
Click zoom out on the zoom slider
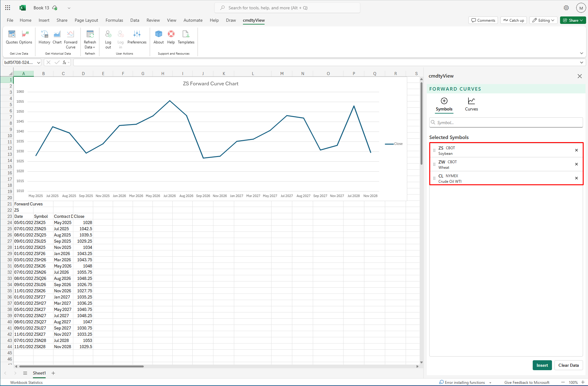pos(563,382)
